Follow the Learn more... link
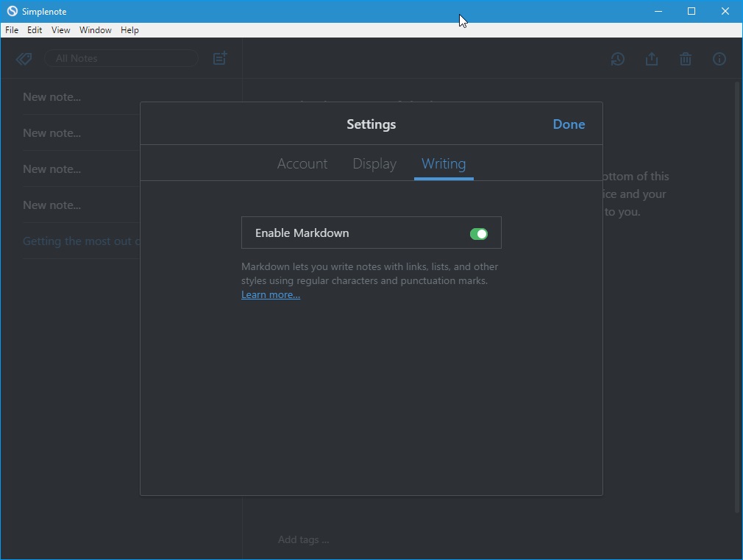The image size is (743, 560). pyautogui.click(x=271, y=295)
